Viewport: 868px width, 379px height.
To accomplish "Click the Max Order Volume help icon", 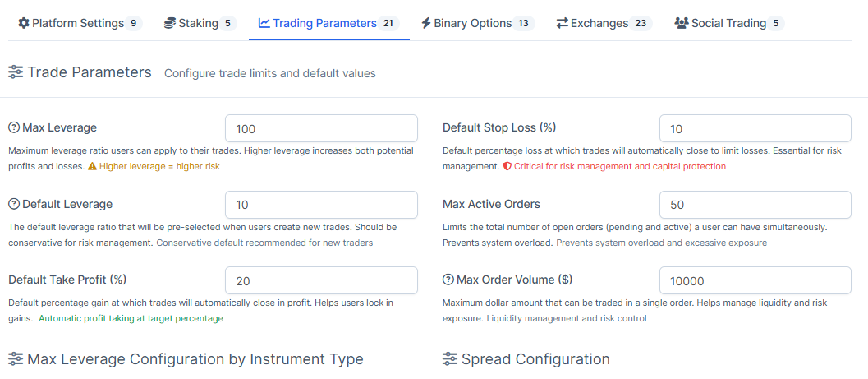I will 448,280.
